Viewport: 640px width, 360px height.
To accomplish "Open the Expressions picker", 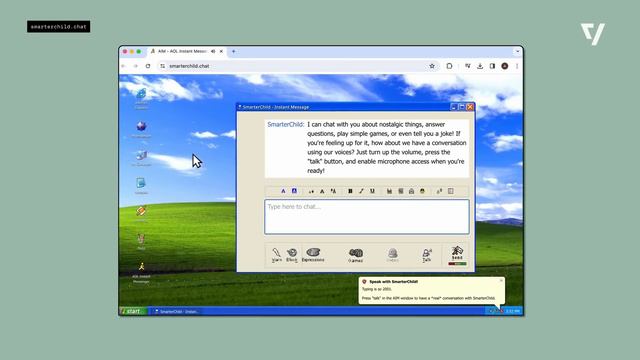I will point(313,255).
